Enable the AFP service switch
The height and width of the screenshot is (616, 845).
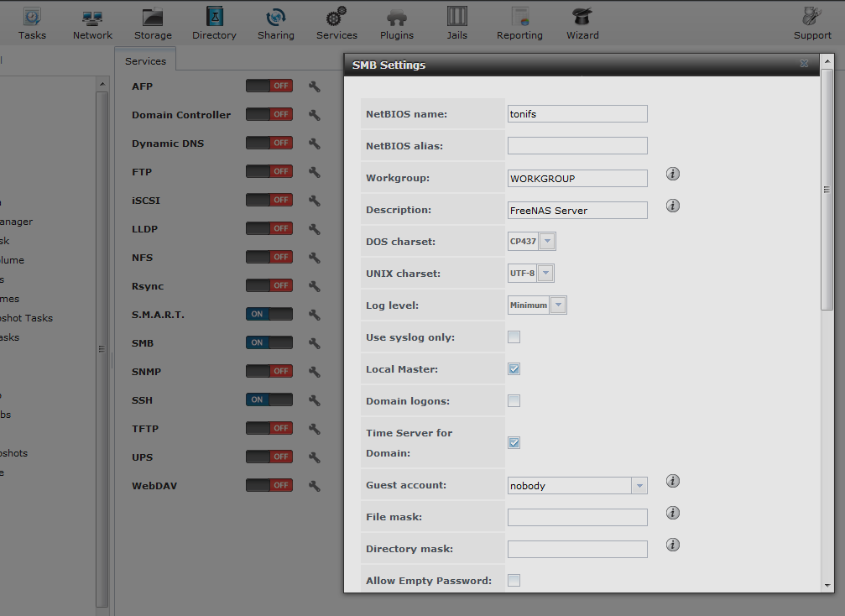[x=269, y=86]
